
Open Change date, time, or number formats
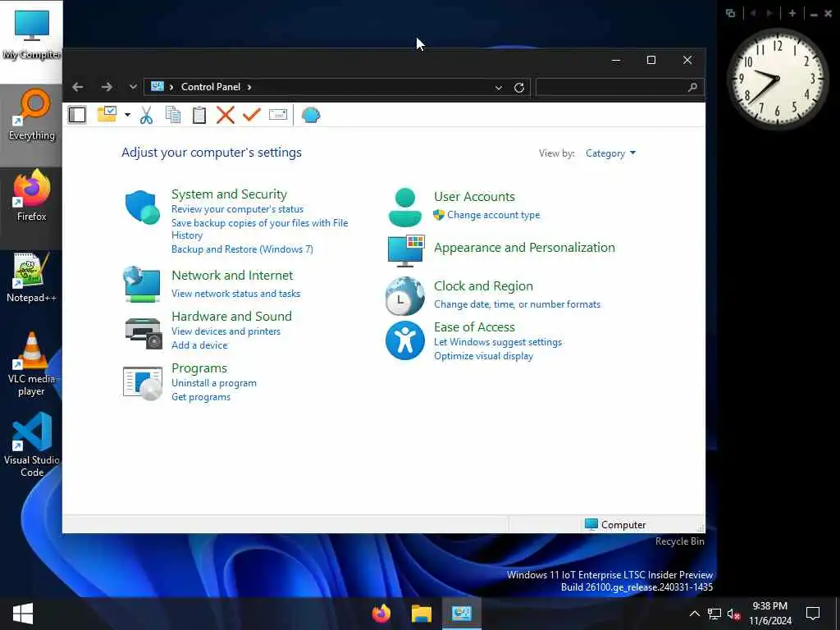(x=517, y=304)
